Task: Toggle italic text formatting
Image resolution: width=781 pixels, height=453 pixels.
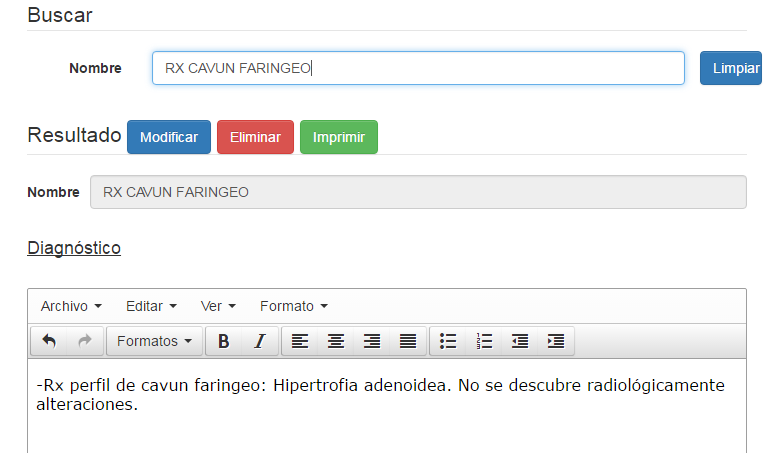Action: pos(259,341)
